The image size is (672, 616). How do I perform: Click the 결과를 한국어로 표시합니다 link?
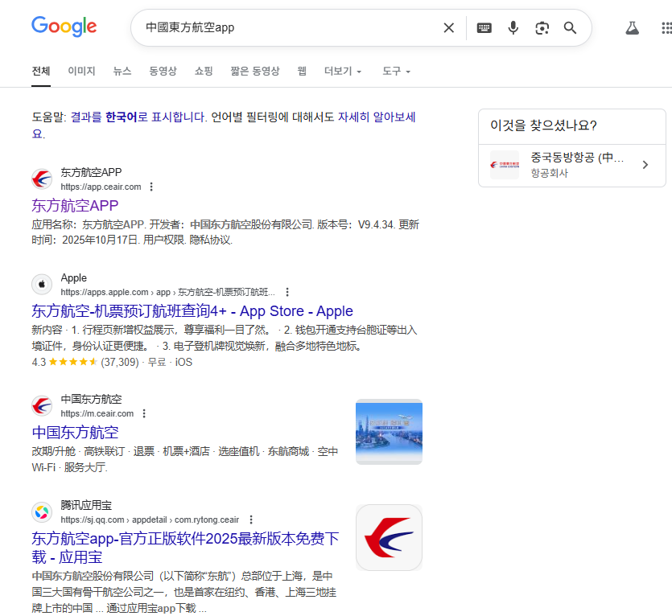tap(139, 117)
